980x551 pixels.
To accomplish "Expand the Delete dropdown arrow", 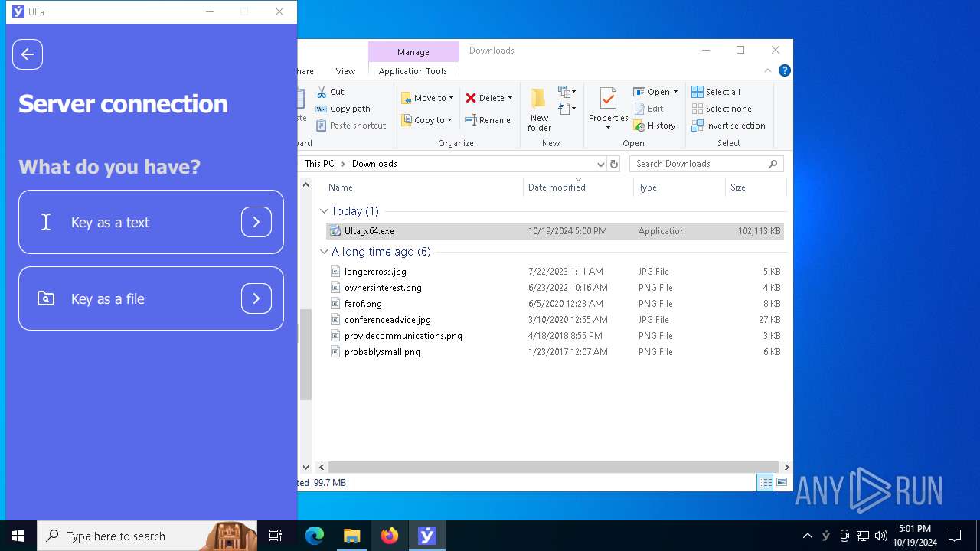I will click(x=510, y=98).
